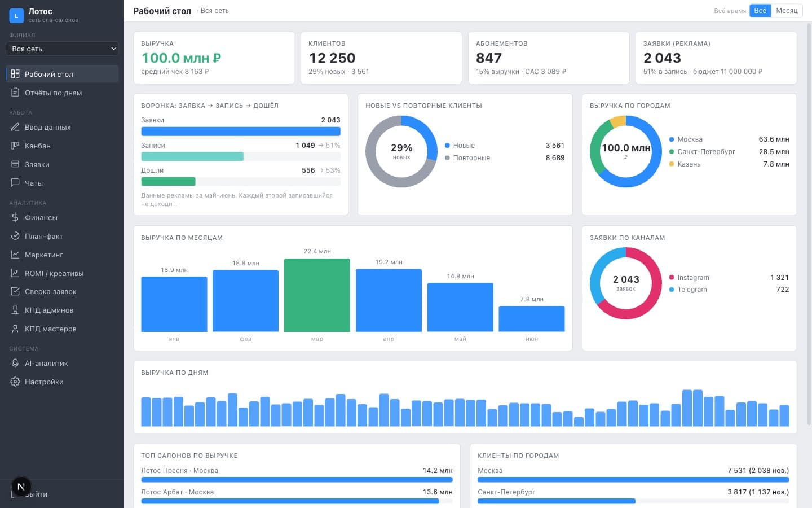812x508 pixels.
Task: Click the Отчёты по дням clipboard icon
Action: tap(15, 93)
